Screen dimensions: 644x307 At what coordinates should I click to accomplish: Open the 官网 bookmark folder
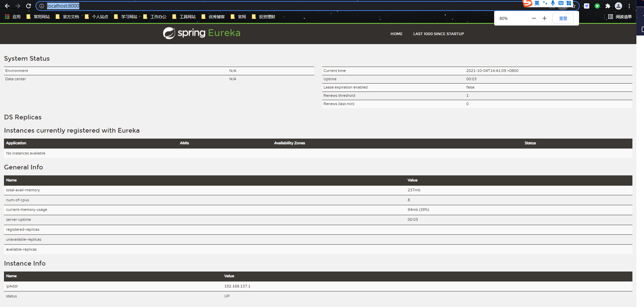click(x=238, y=17)
